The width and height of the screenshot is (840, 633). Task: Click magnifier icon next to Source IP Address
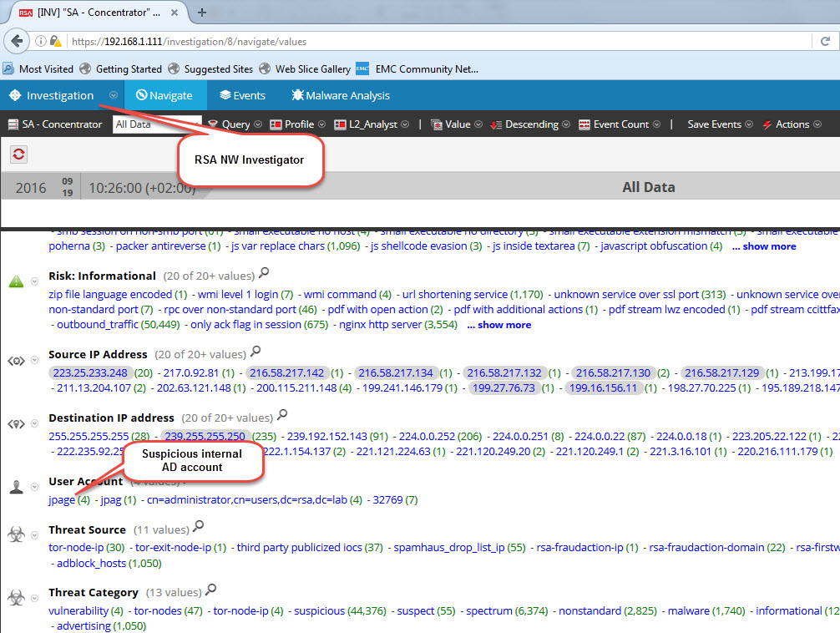click(256, 352)
